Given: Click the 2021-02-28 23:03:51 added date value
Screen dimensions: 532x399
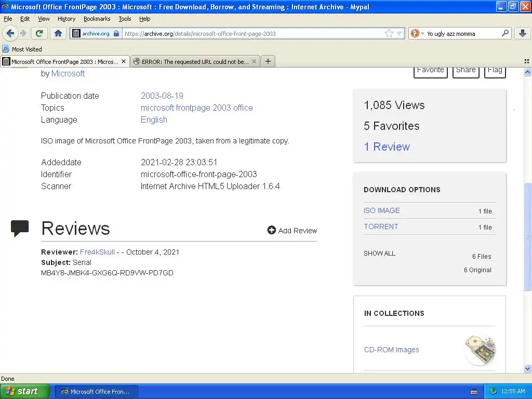Looking at the screenshot, I should point(179,162).
